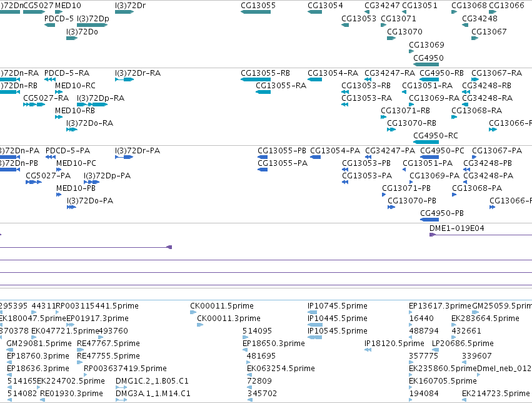The width and height of the screenshot is (532, 403).
Task: Select protein CG13070-PB
Action: point(412,201)
